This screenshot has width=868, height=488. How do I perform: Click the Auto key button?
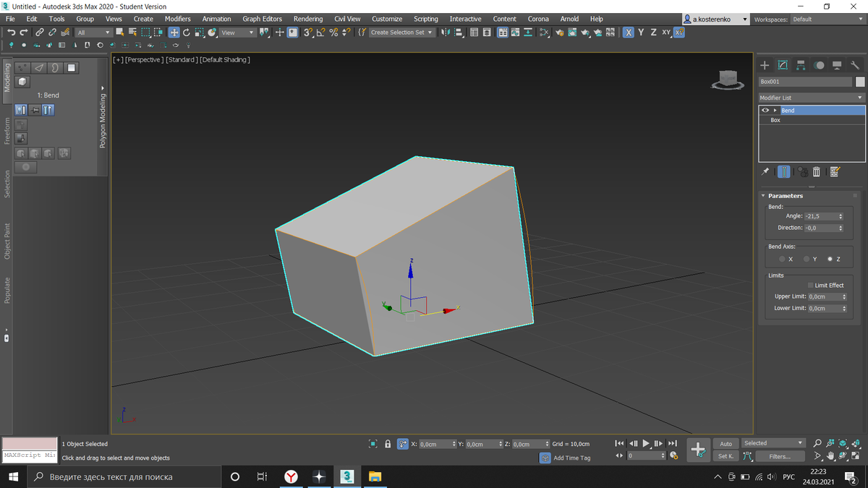[726, 444]
